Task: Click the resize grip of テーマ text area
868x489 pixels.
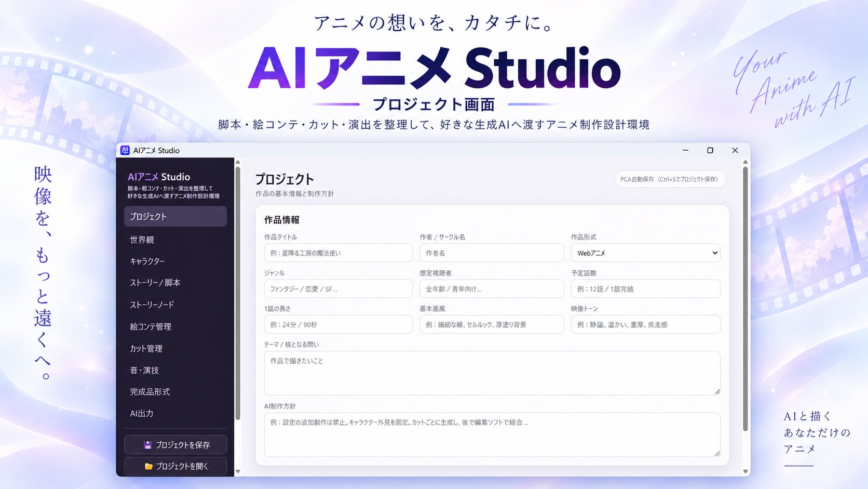Action: [x=717, y=391]
